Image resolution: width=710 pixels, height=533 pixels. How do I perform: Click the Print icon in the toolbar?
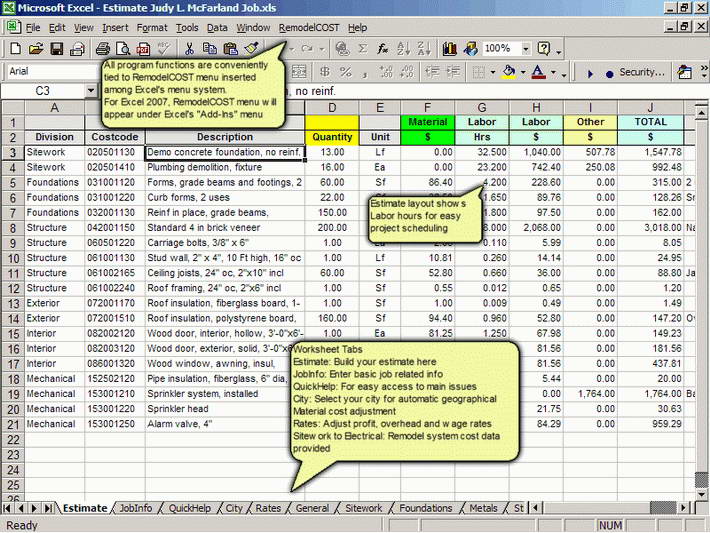[x=103, y=48]
